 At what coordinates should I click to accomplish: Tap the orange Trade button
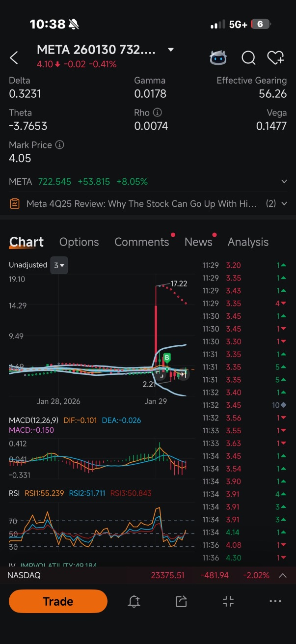coord(58,601)
